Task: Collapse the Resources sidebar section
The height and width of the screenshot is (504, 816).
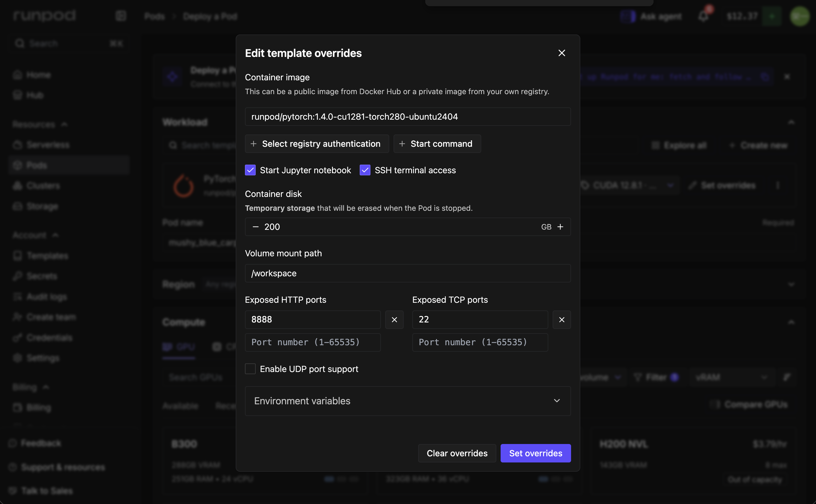Action: coord(40,124)
